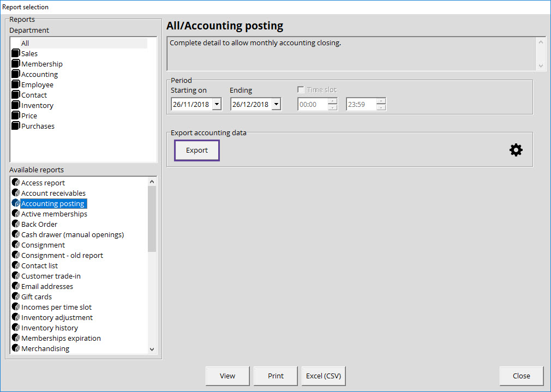This screenshot has width=551, height=392.
Task: Click the pie chart icon beside Access report
Action: 15,182
